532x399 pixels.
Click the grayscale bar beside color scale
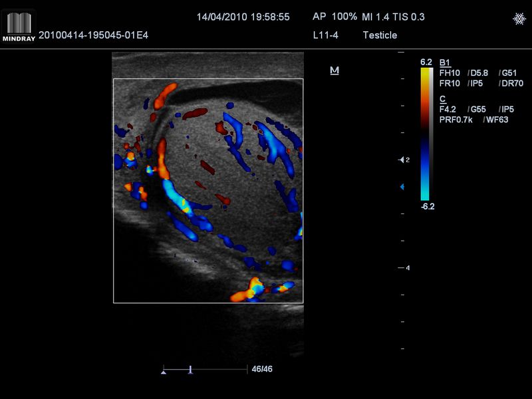431,134
